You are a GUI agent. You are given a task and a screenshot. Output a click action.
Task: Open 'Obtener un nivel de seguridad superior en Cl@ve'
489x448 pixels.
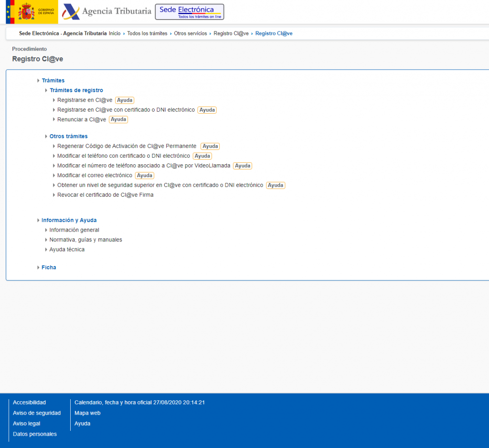[x=160, y=185]
